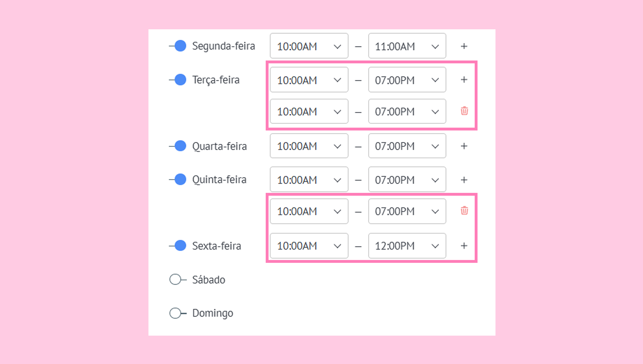Open Sexta-feira end time 12:00PM dropdown
The width and height of the screenshot is (643, 364).
tap(407, 246)
